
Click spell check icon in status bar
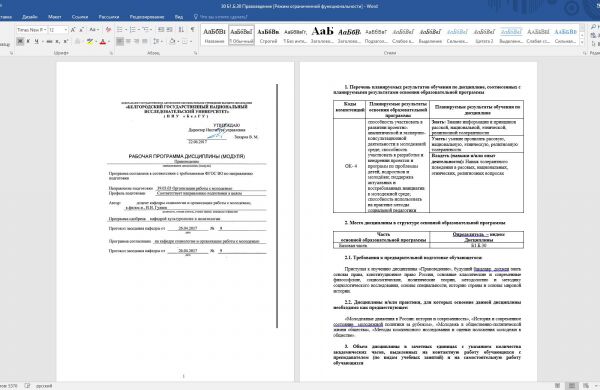(27, 386)
